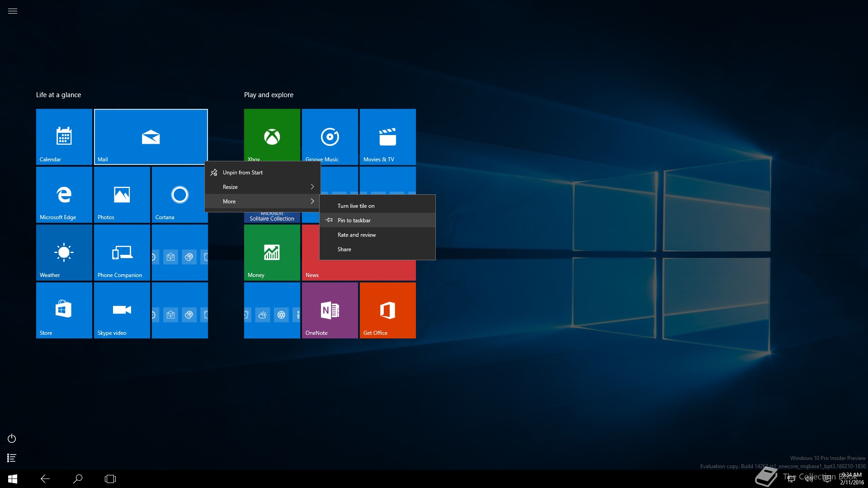
Task: Open Task View on taskbar
Action: pyautogui.click(x=110, y=479)
